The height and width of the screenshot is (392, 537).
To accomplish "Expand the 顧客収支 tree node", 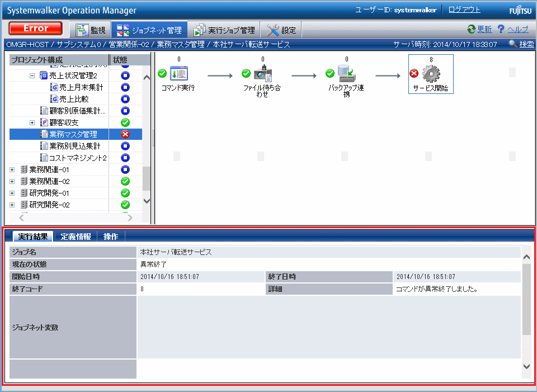I will coord(32,122).
